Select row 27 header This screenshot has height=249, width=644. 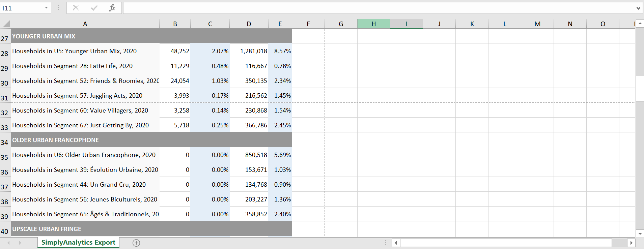click(x=5, y=36)
